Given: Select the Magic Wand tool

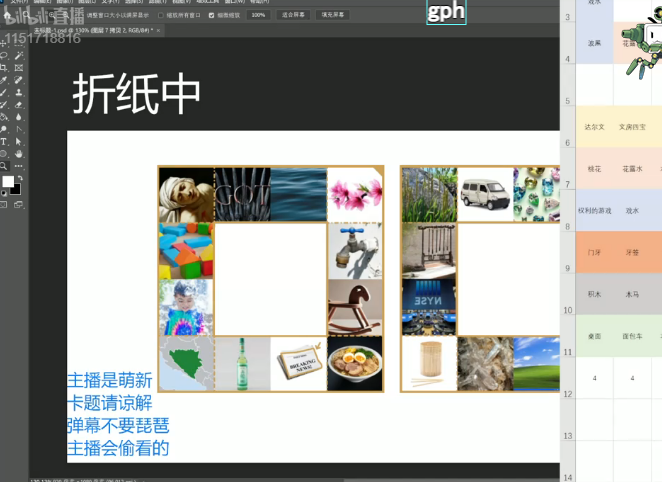Looking at the screenshot, I should click(19, 55).
